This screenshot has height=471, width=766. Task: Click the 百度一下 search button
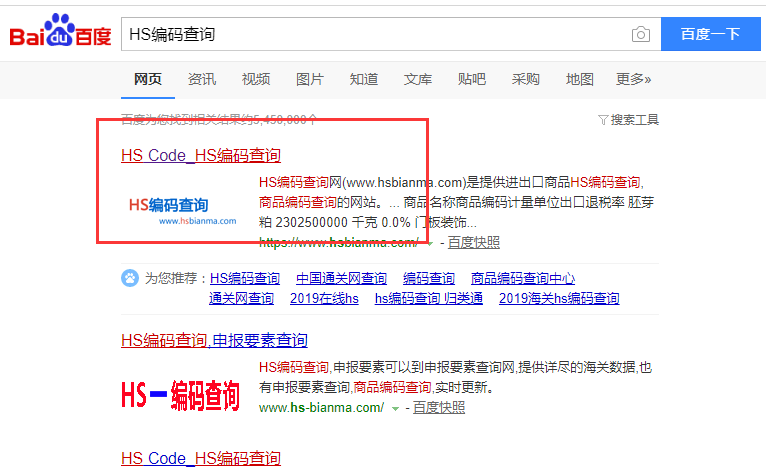710,34
